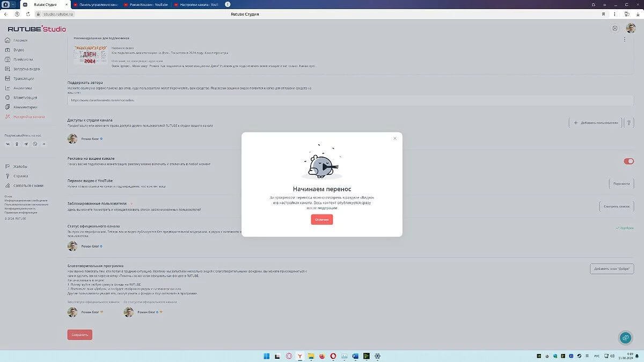The height and width of the screenshot is (362, 644).
Task: Open Firefox from the taskbar
Action: (x=322, y=356)
